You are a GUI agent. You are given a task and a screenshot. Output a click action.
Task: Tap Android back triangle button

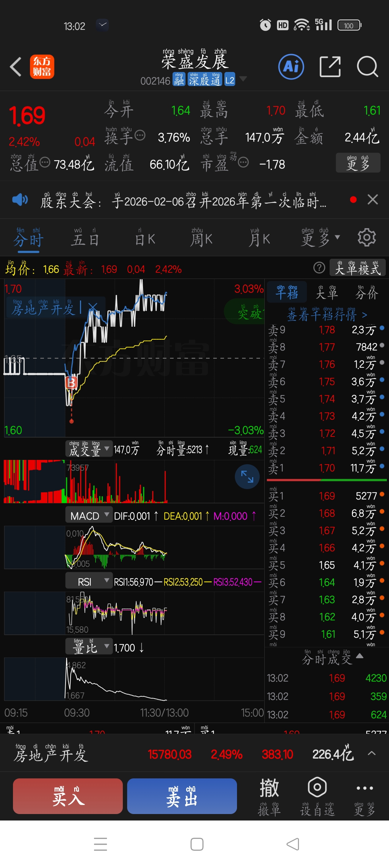coord(292,844)
